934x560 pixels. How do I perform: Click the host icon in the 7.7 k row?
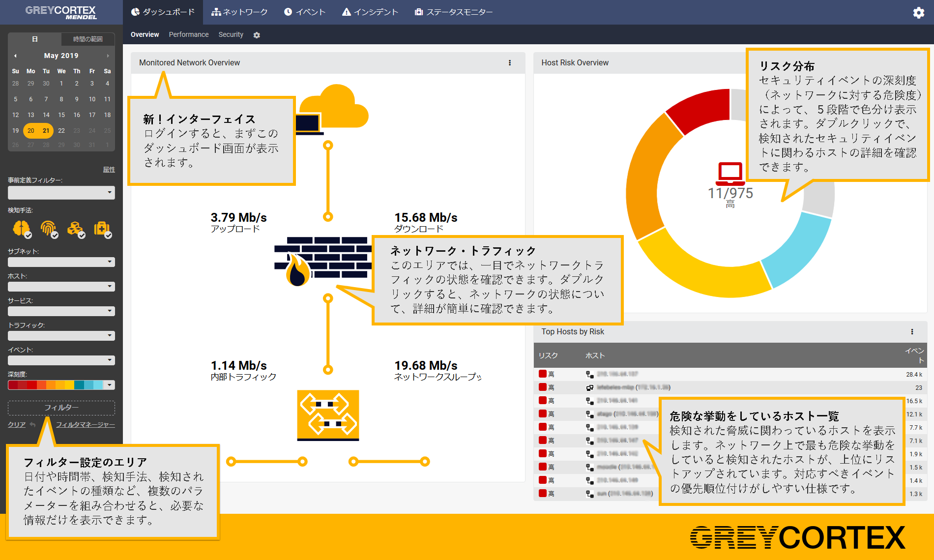590,428
